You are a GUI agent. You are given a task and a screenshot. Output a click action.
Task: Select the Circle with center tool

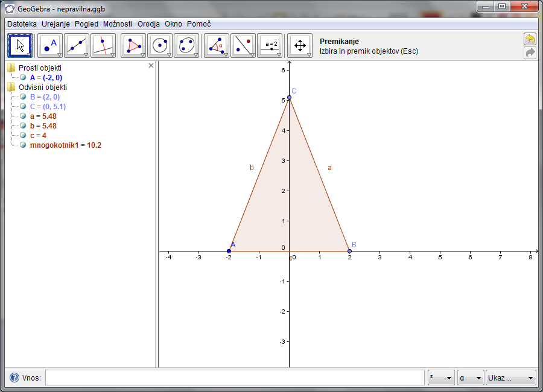tap(160, 45)
